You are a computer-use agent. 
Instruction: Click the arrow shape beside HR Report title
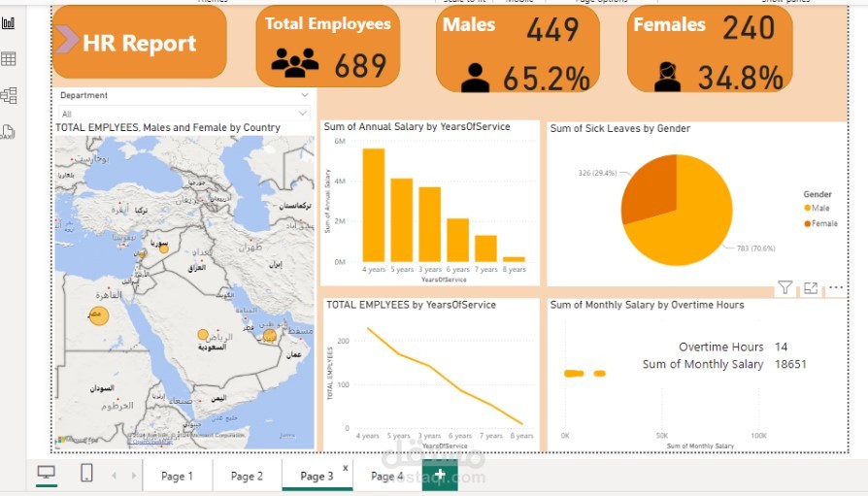pos(67,40)
